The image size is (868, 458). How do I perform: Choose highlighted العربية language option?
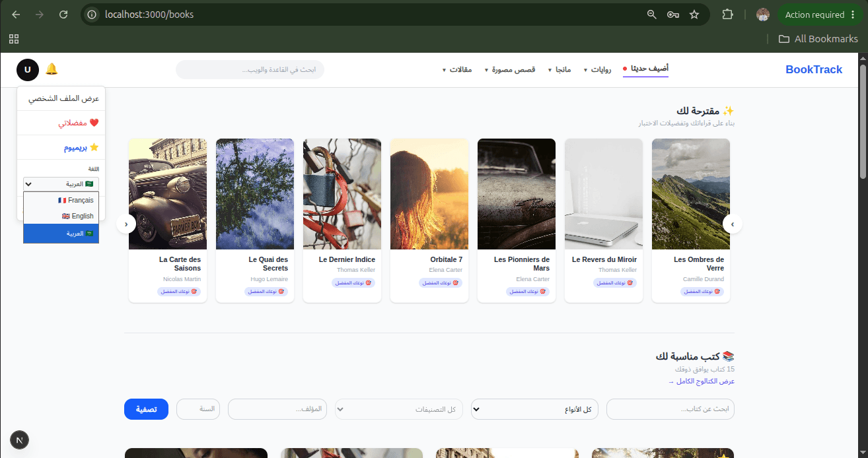(x=61, y=234)
